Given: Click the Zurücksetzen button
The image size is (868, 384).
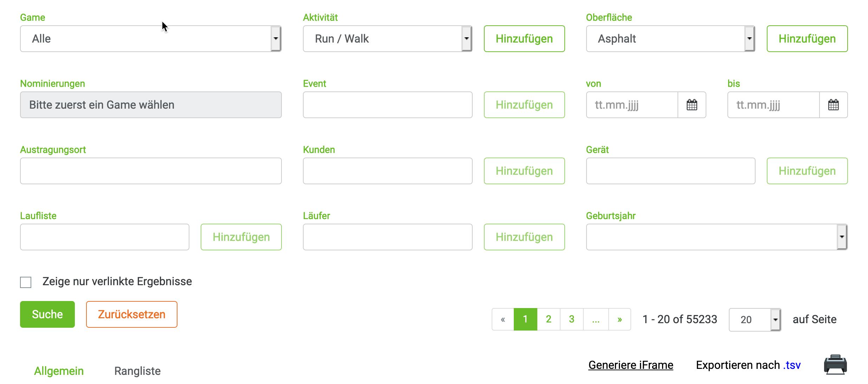Looking at the screenshot, I should point(131,314).
